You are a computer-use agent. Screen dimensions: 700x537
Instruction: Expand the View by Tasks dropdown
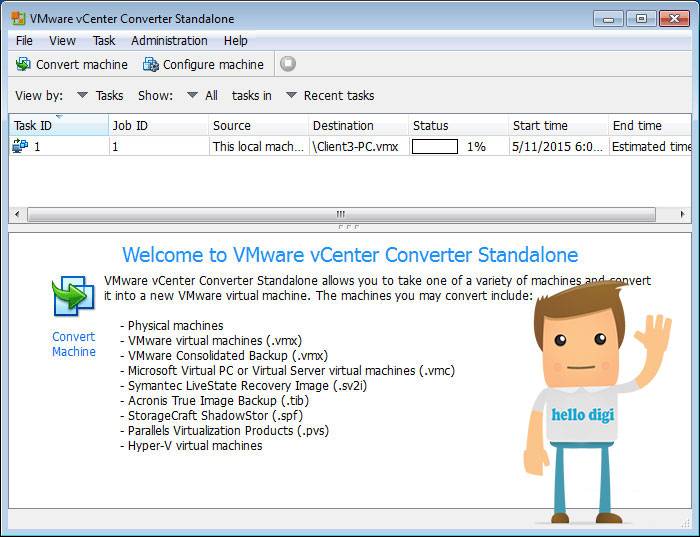(82, 95)
